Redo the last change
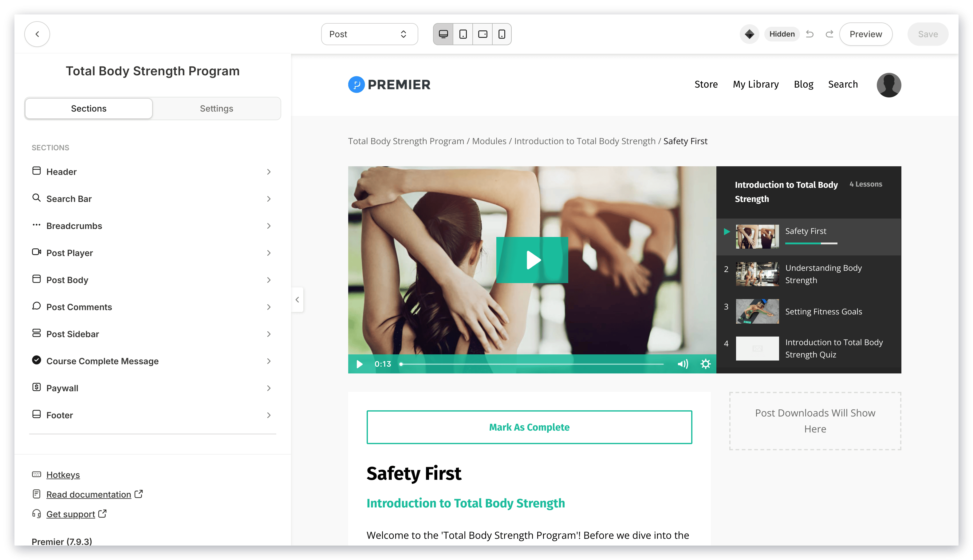Screen dimensions: 973x560 tap(829, 34)
